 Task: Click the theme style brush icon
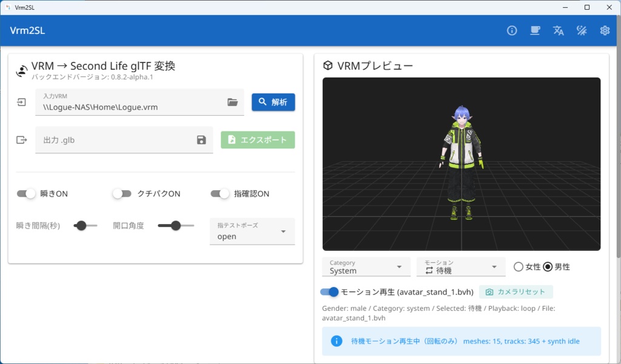[x=581, y=30]
